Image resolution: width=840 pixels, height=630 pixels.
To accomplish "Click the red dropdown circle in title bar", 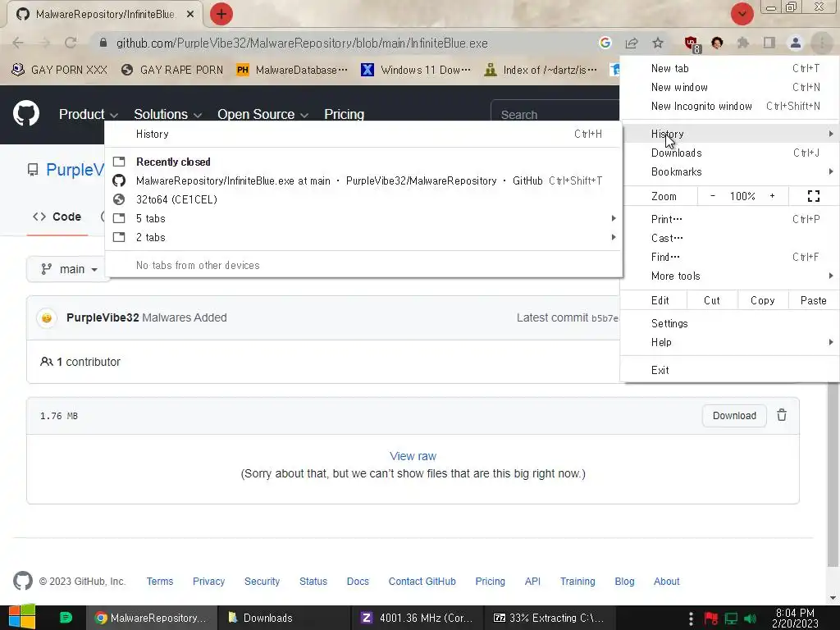I will 742,14.
